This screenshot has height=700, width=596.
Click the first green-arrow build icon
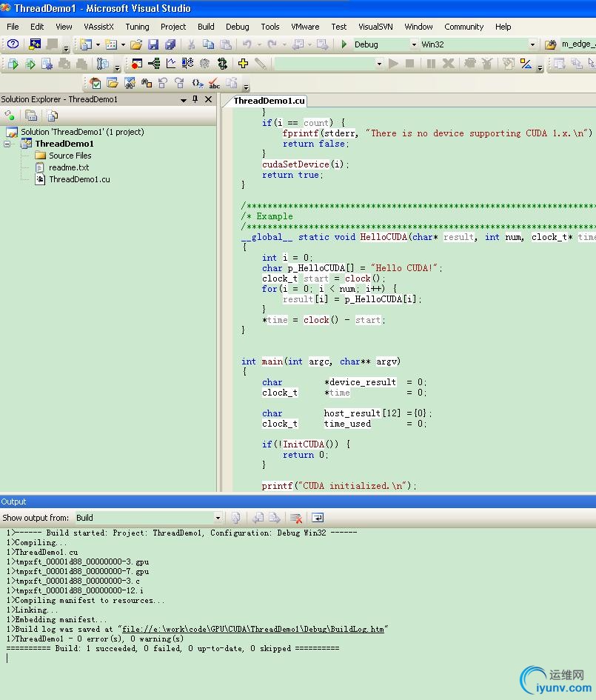tap(13, 64)
